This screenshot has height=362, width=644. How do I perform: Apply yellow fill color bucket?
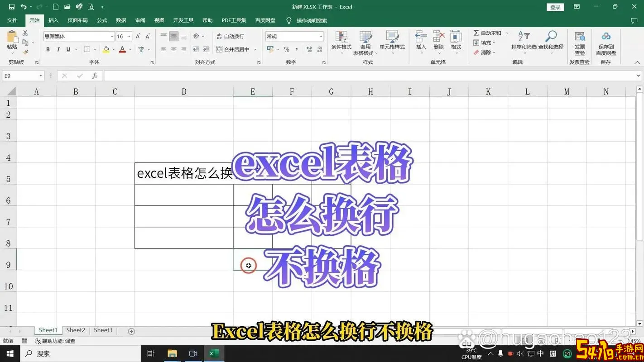106,49
